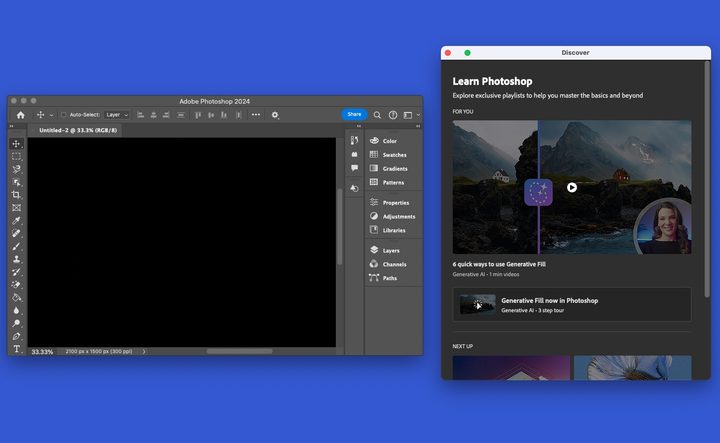This screenshot has width=720, height=443.
Task: Go to Photoshop Home screen
Action: tap(20, 115)
